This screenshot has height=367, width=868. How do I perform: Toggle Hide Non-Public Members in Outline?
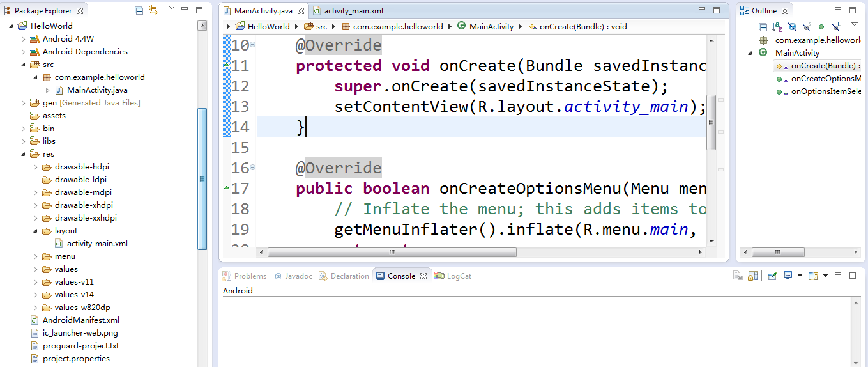821,27
